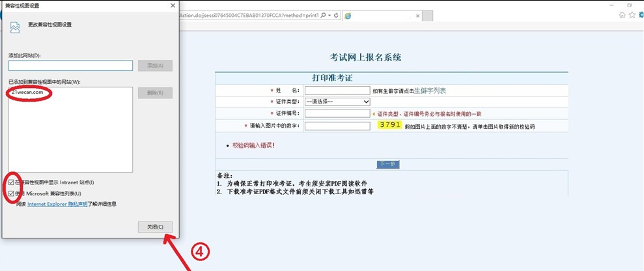Toggle 'Use Microsoft compatibility lists' checkbox
This screenshot has width=644, height=271.
coord(13,193)
